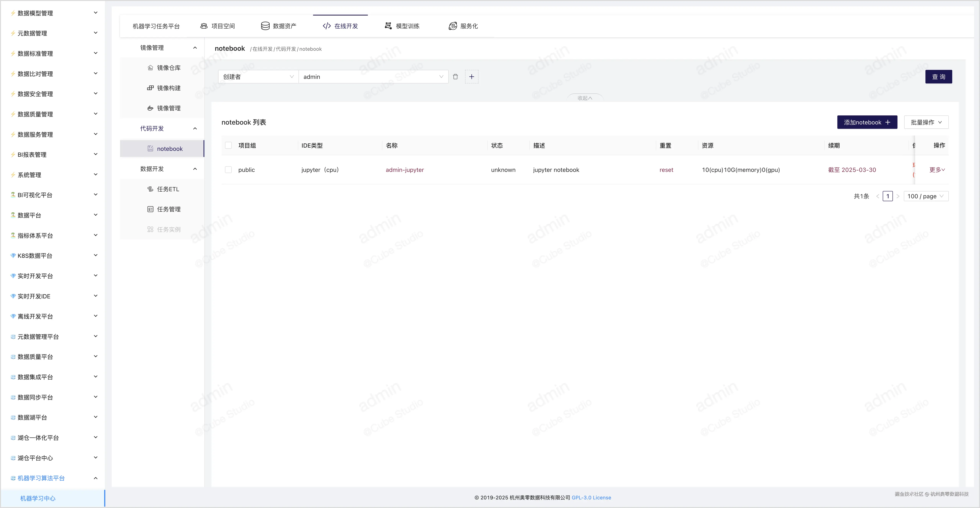The width and height of the screenshot is (980, 508).
Task: Open 任务ETL in the sidebar
Action: (167, 189)
